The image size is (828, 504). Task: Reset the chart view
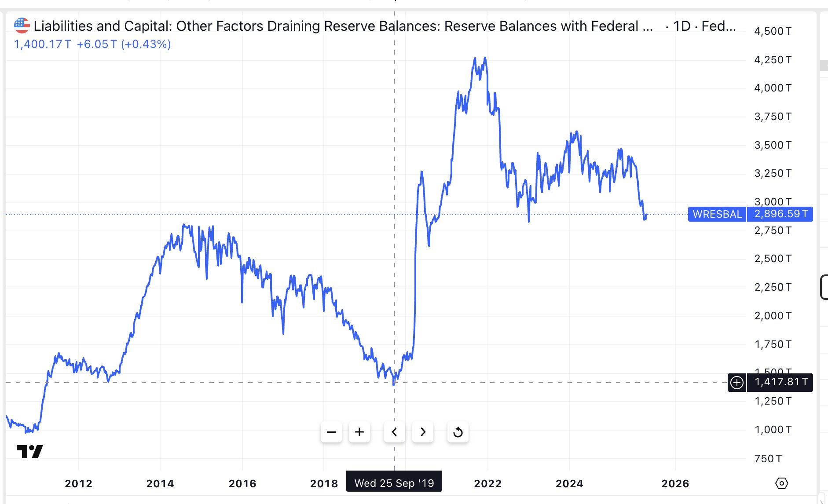pyautogui.click(x=458, y=432)
